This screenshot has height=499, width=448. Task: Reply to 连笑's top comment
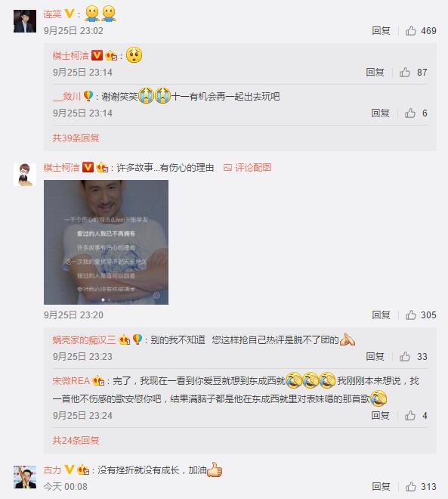click(381, 30)
